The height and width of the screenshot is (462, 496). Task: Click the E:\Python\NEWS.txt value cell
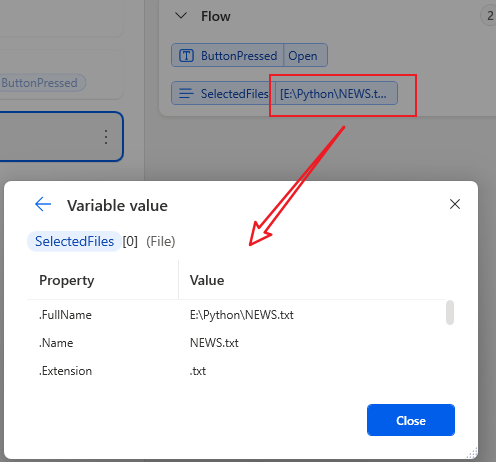click(x=242, y=315)
